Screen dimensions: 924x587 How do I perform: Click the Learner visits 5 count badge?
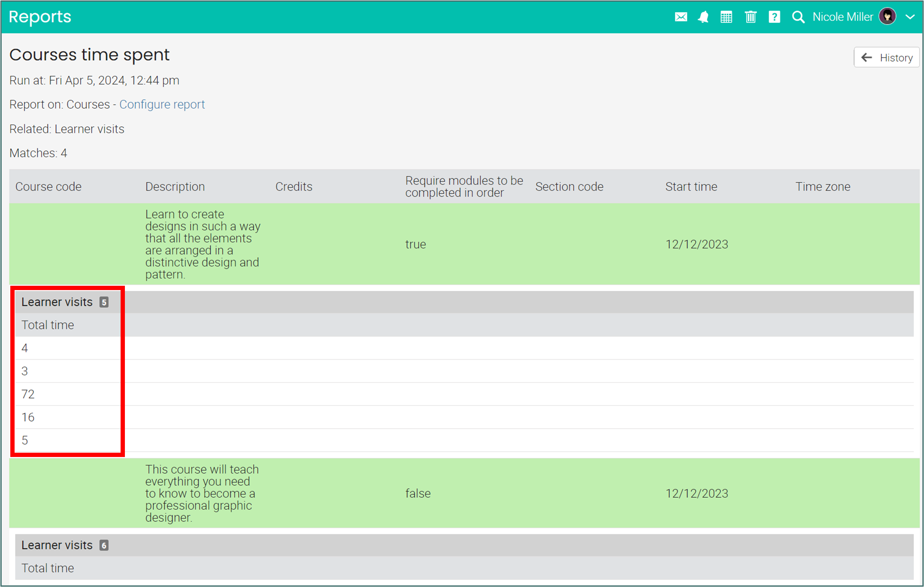pyautogui.click(x=104, y=302)
